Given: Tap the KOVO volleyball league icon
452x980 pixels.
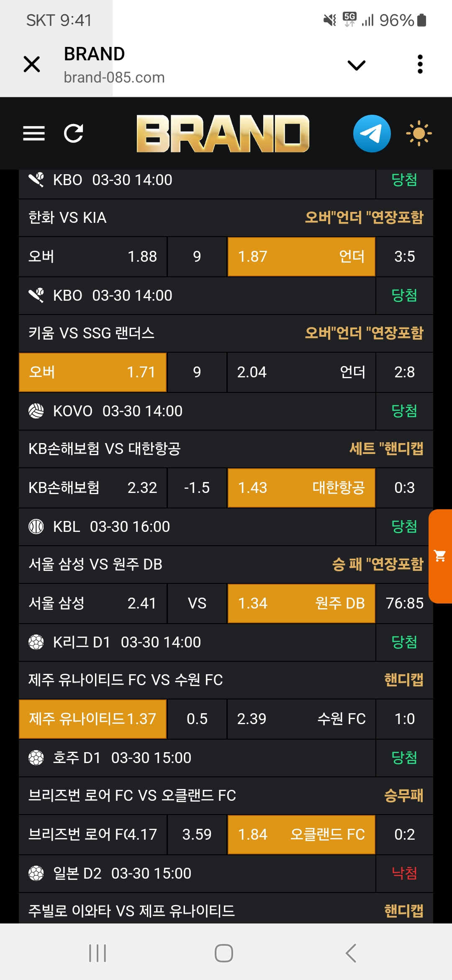Looking at the screenshot, I should pyautogui.click(x=36, y=411).
